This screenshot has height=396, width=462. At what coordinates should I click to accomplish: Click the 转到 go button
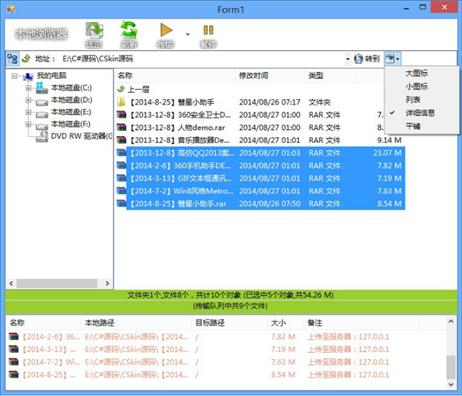click(x=367, y=59)
